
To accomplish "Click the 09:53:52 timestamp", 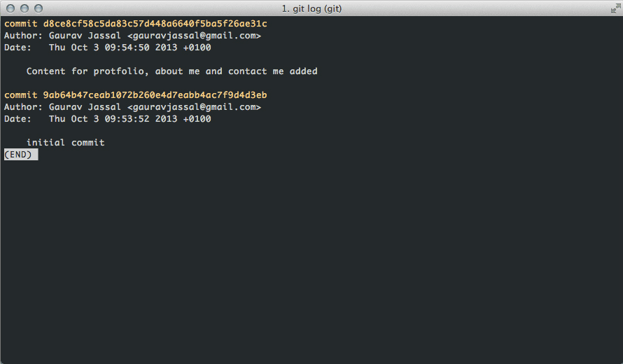I will (127, 119).
